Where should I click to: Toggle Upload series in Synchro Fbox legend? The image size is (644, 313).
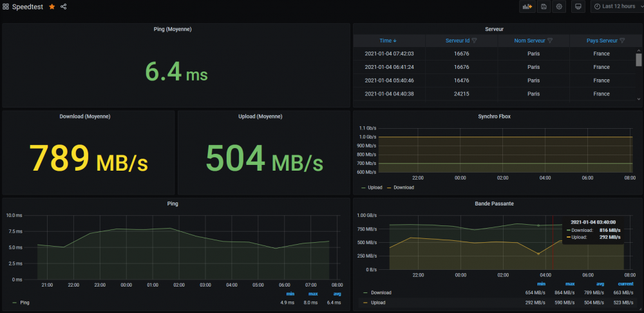click(x=375, y=187)
